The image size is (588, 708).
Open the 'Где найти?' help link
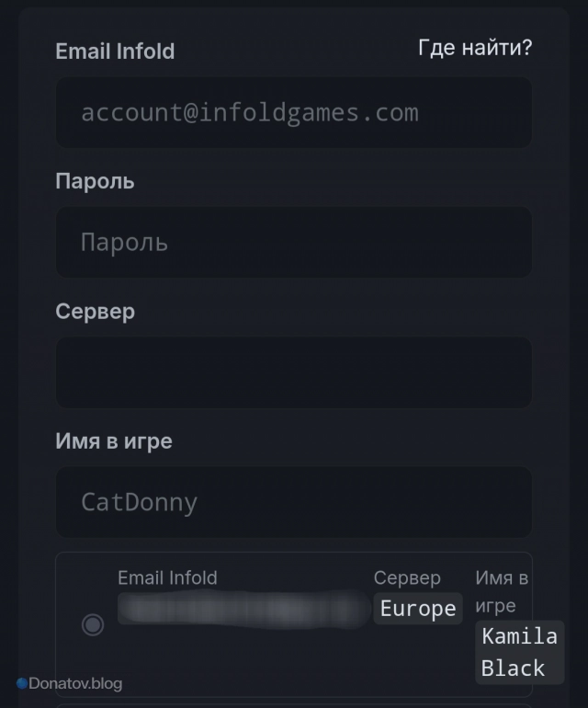474,48
